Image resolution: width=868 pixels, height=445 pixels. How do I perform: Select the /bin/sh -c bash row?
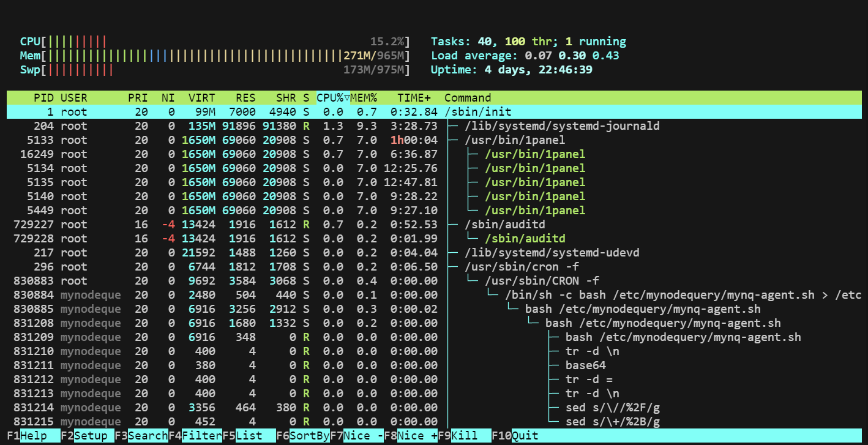click(434, 295)
